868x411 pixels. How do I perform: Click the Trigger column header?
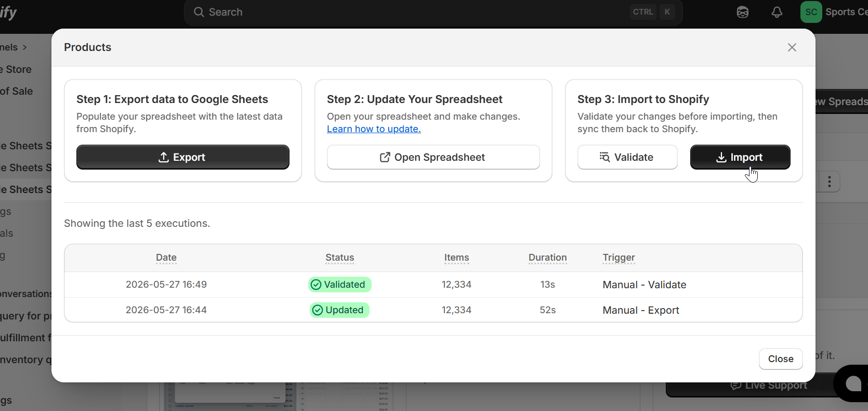point(619,258)
